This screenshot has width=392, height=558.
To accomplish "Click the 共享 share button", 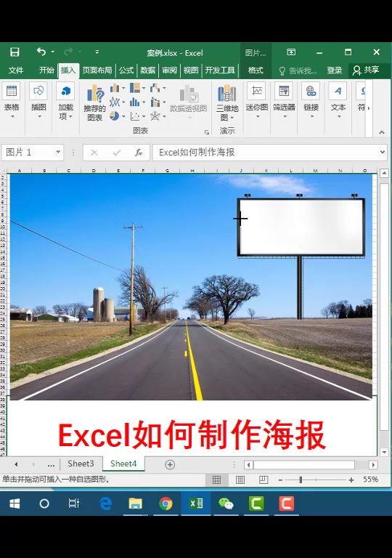I will click(366, 70).
